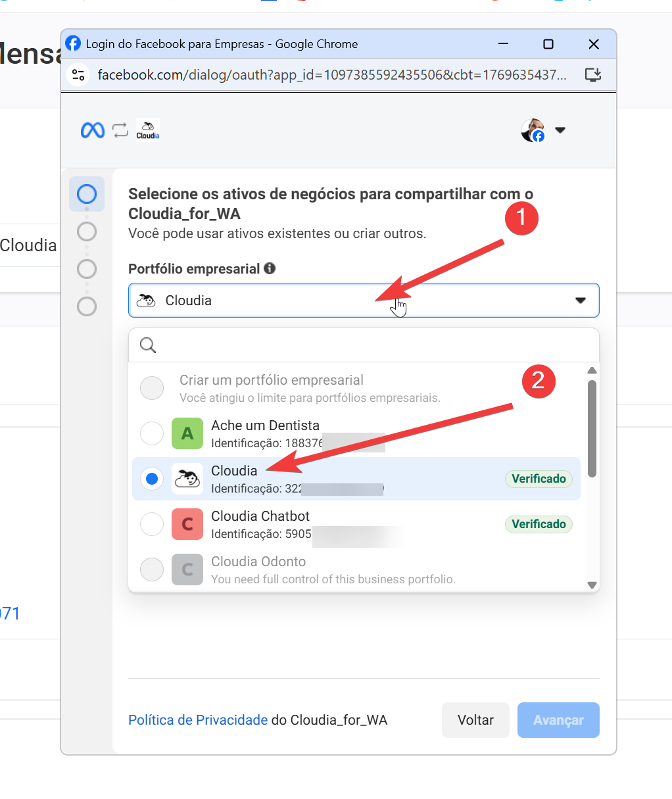Click the Facebook logo in the title bar

(x=73, y=43)
